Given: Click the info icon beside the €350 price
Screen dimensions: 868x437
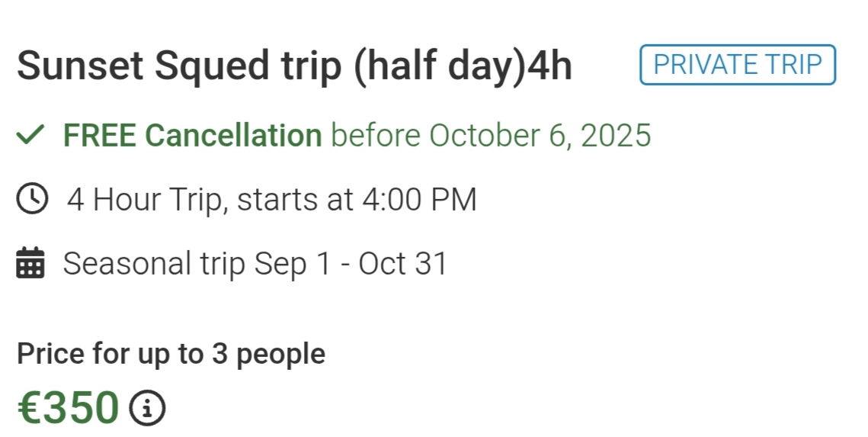Looking at the screenshot, I should (x=148, y=408).
